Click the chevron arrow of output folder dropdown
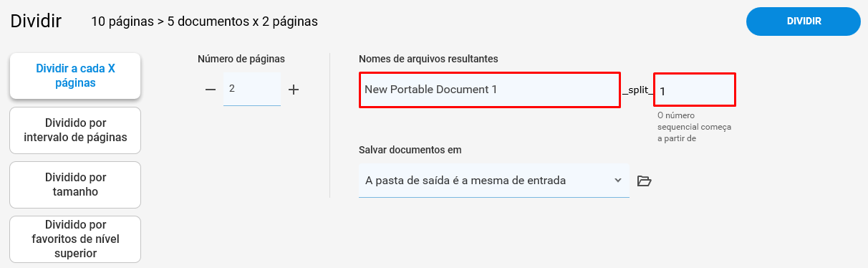Viewport: 868px width, 268px height. click(618, 180)
